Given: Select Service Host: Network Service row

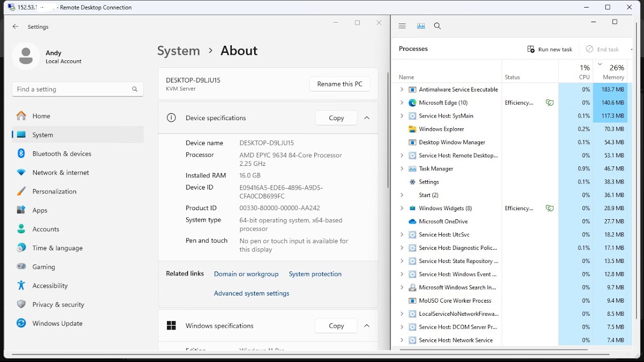Looking at the screenshot, I should point(511,340).
